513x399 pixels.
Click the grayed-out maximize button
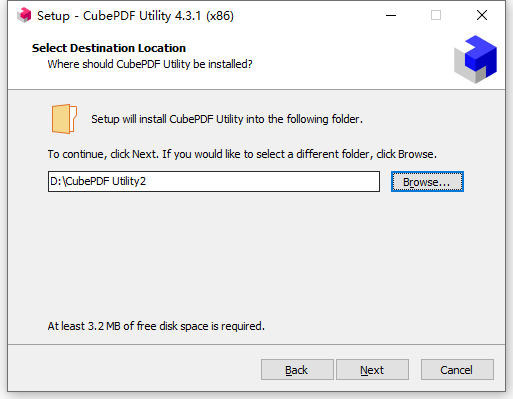point(436,15)
